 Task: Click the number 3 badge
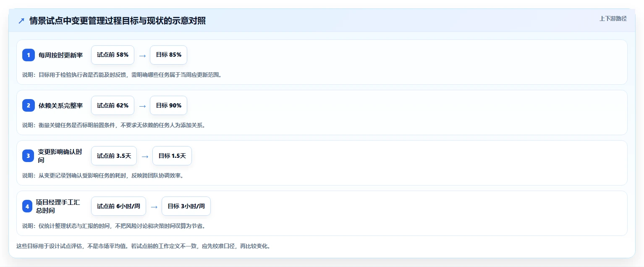tap(29, 156)
